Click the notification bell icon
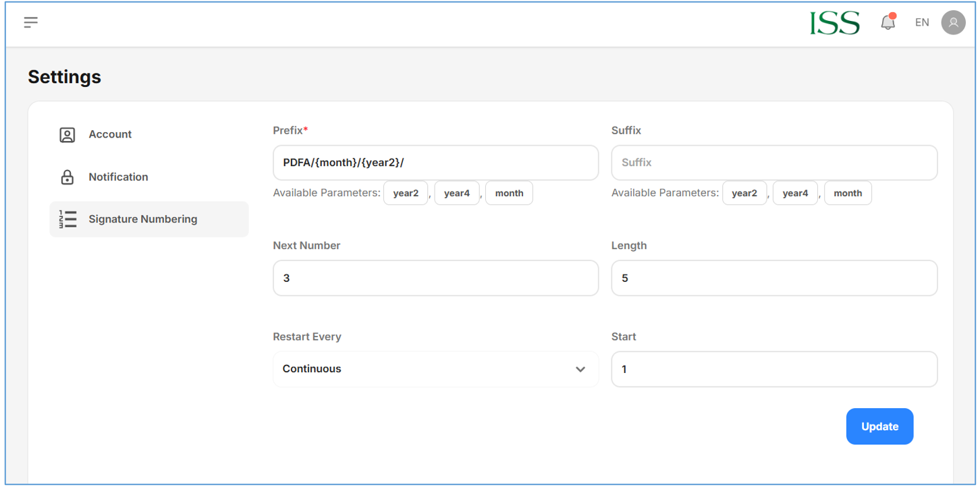This screenshot has height=487, width=980. click(888, 22)
